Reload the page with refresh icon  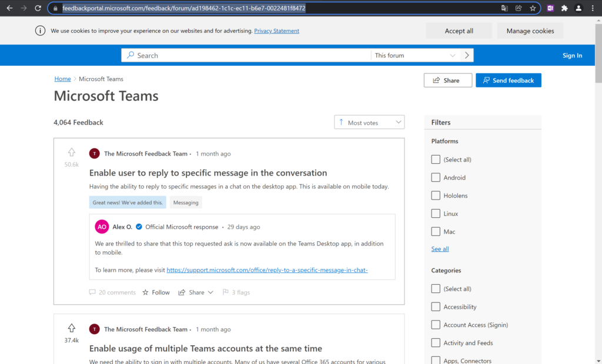38,8
